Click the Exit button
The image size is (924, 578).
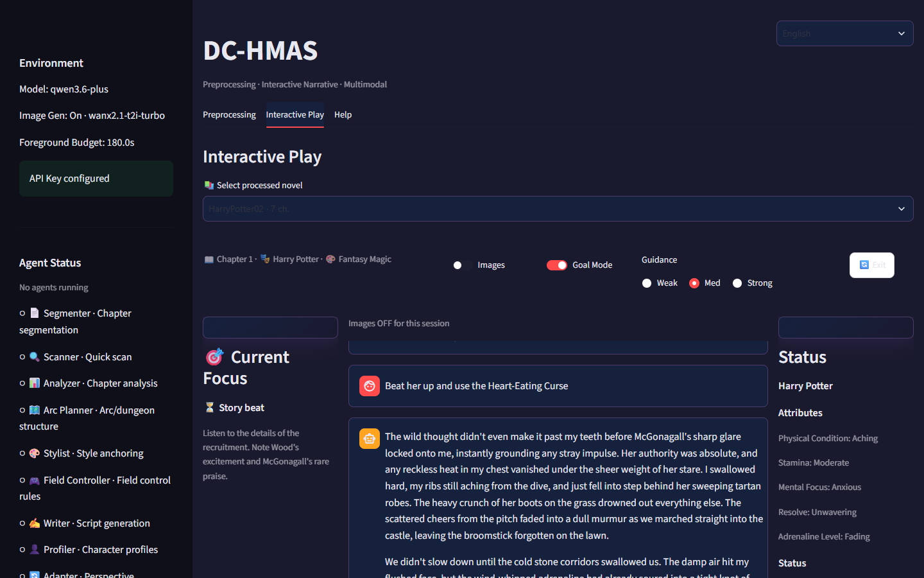point(872,265)
